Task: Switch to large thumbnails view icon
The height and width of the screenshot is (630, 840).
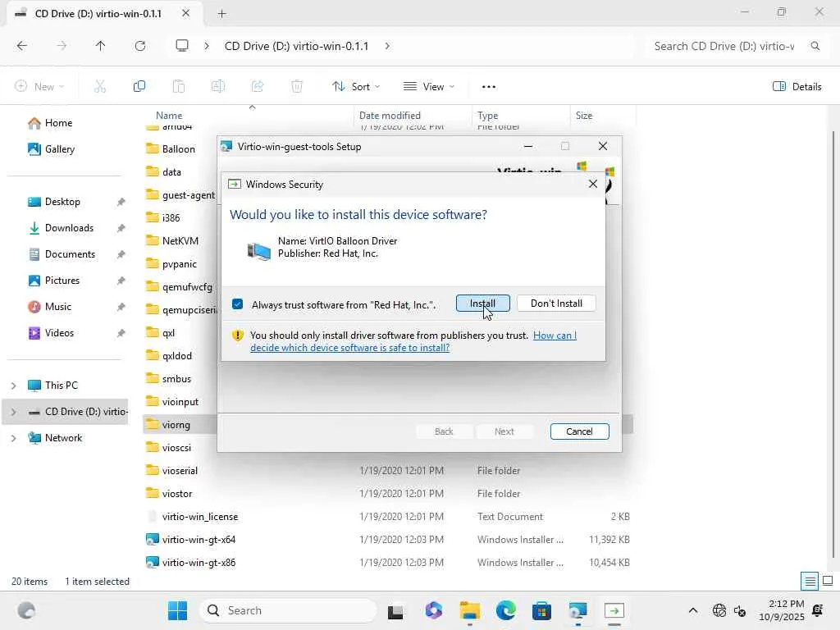Action: [x=827, y=582]
